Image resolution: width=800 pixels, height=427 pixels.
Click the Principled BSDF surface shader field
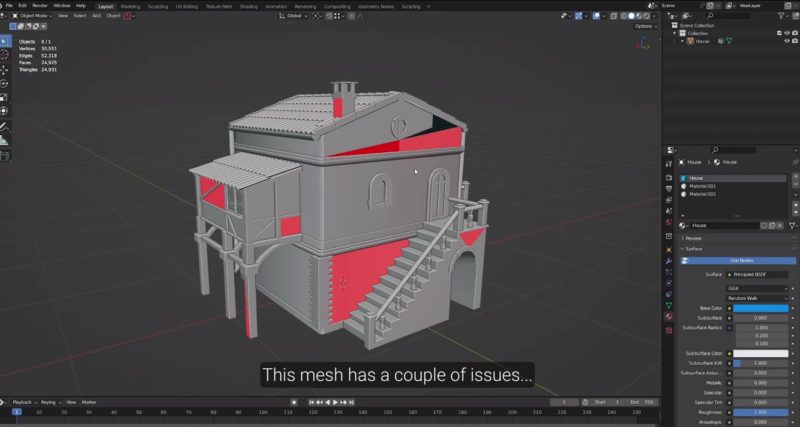(757, 274)
